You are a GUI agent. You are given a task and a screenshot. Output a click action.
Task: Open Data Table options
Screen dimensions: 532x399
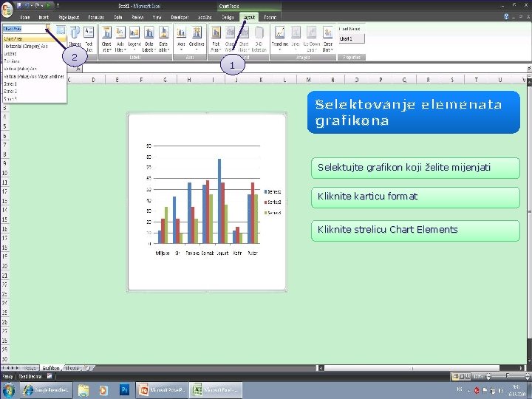[163, 38]
